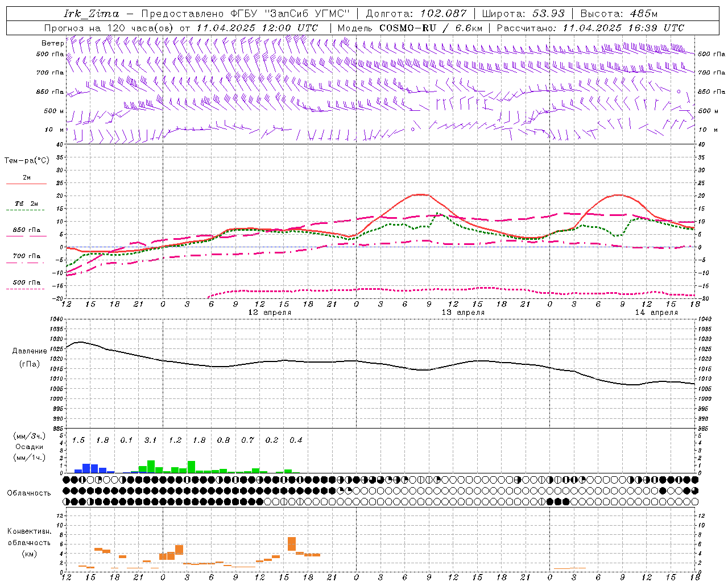Viewport: 728px width, 582px height.
Task: Click the Td 2м legend label
Action: (x=27, y=203)
